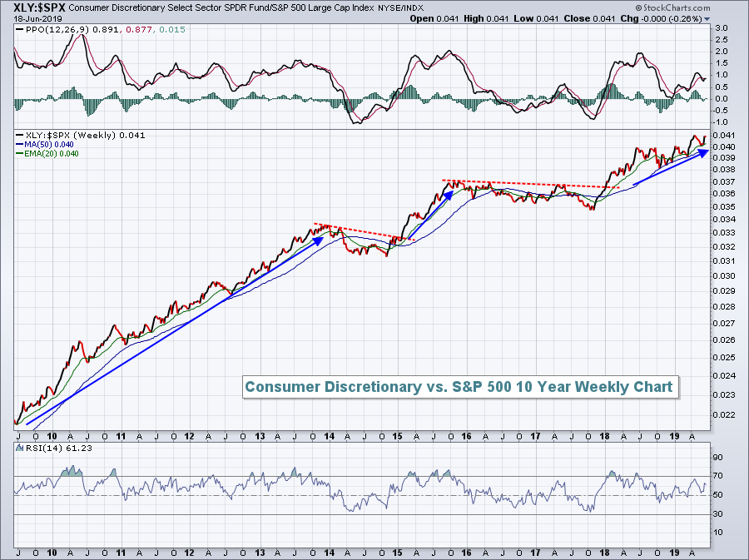Click year 17 under the main price chart

pyautogui.click(x=535, y=436)
